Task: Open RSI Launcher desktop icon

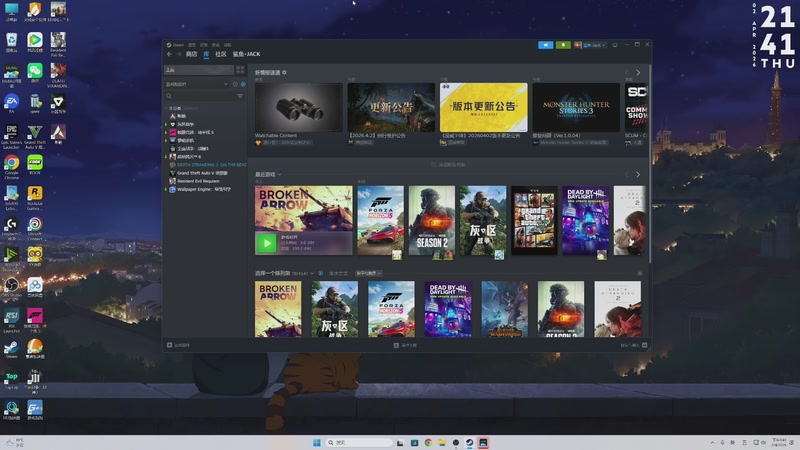Action: [x=11, y=320]
